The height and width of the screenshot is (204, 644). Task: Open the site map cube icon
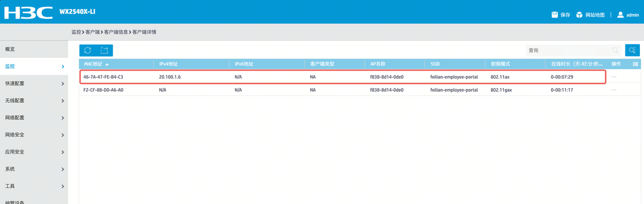tap(579, 15)
